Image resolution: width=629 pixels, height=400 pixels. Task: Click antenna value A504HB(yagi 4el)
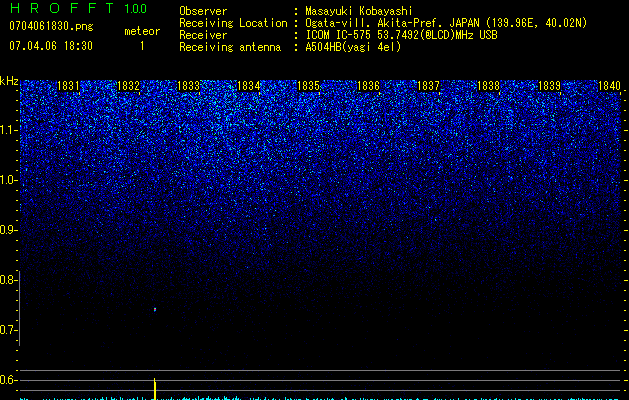(353, 47)
